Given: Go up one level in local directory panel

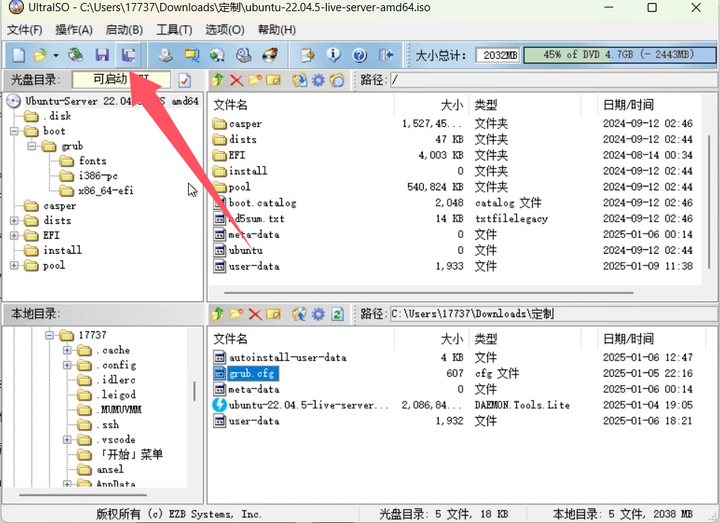Looking at the screenshot, I should (x=218, y=314).
